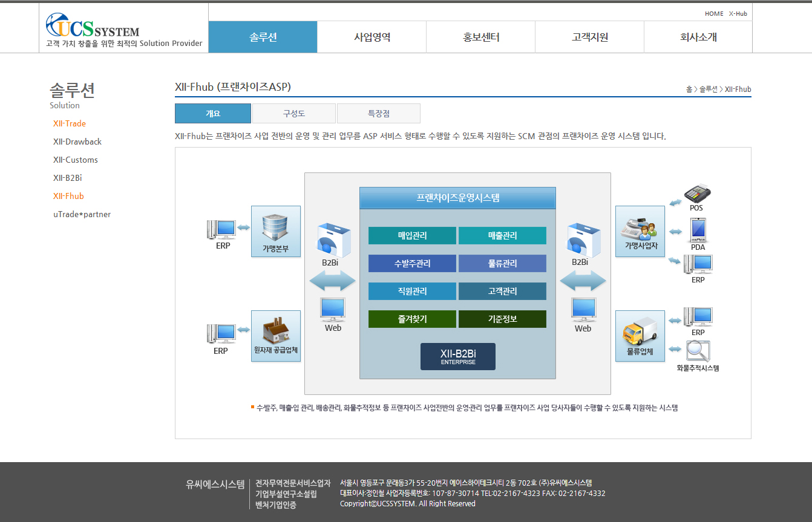Click 전자무역전문서비스업자 in the footer
812x522 pixels.
point(293,483)
